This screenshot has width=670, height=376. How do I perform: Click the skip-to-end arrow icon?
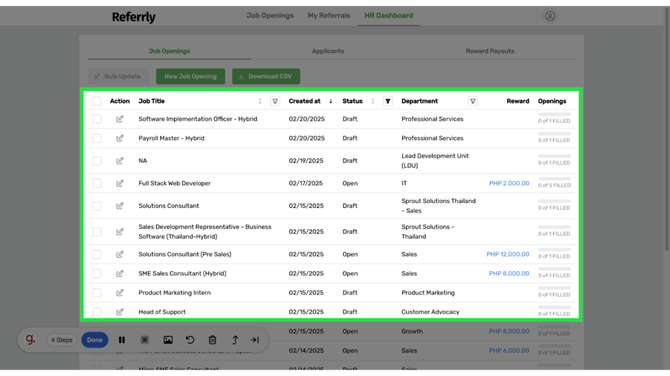pyautogui.click(x=255, y=340)
